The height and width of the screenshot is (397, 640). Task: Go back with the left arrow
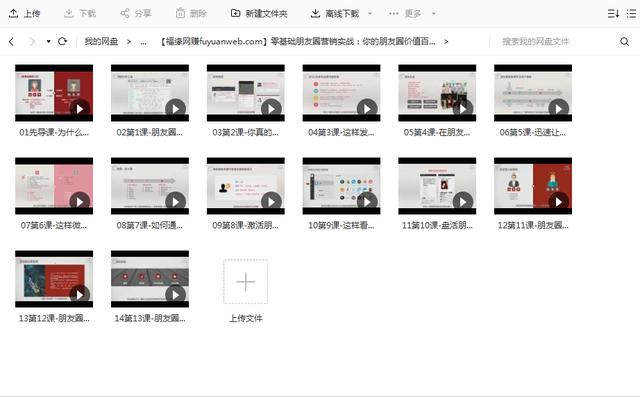click(x=11, y=41)
